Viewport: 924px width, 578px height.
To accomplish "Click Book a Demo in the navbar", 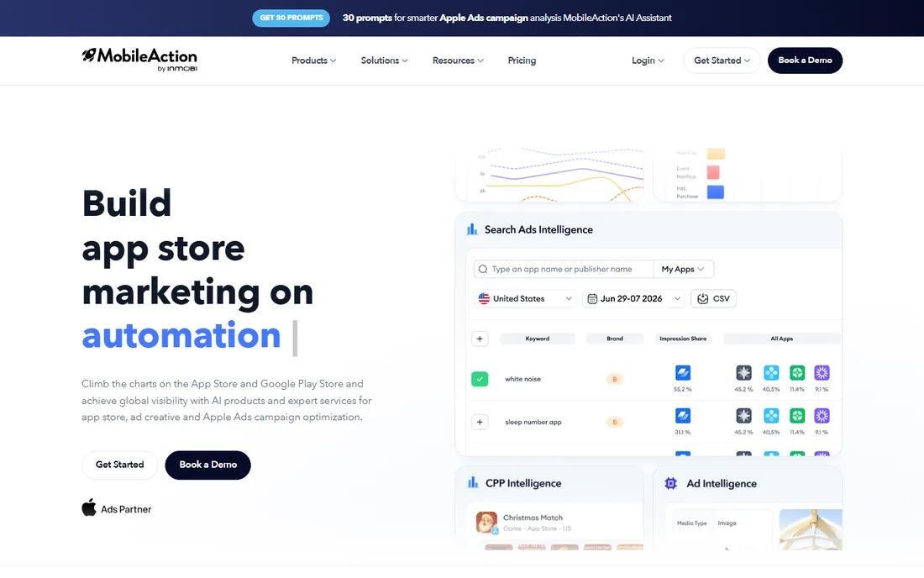I will (805, 60).
